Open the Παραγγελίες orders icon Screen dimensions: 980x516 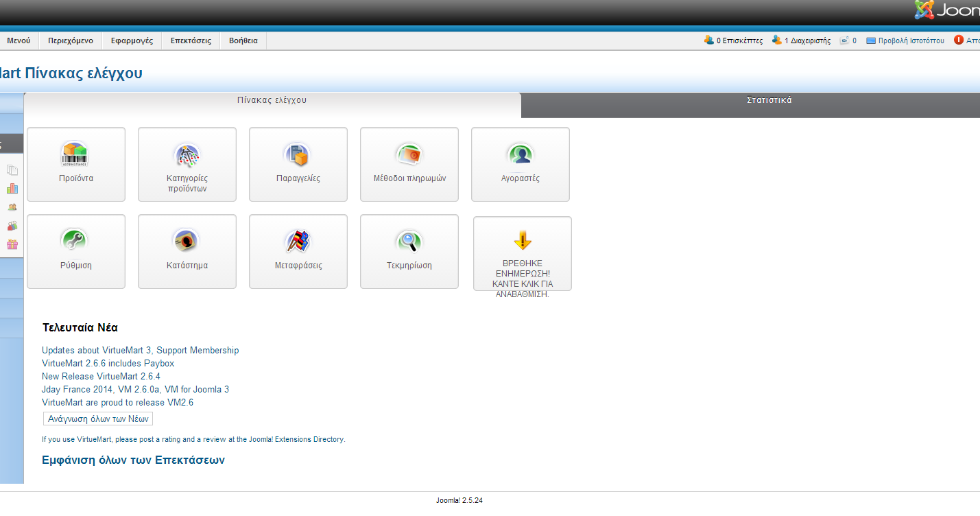(298, 154)
